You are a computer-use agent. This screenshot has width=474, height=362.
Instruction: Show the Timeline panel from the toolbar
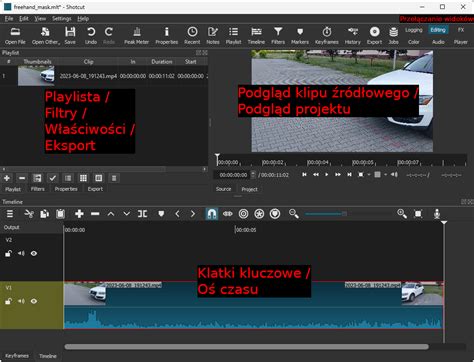[256, 36]
